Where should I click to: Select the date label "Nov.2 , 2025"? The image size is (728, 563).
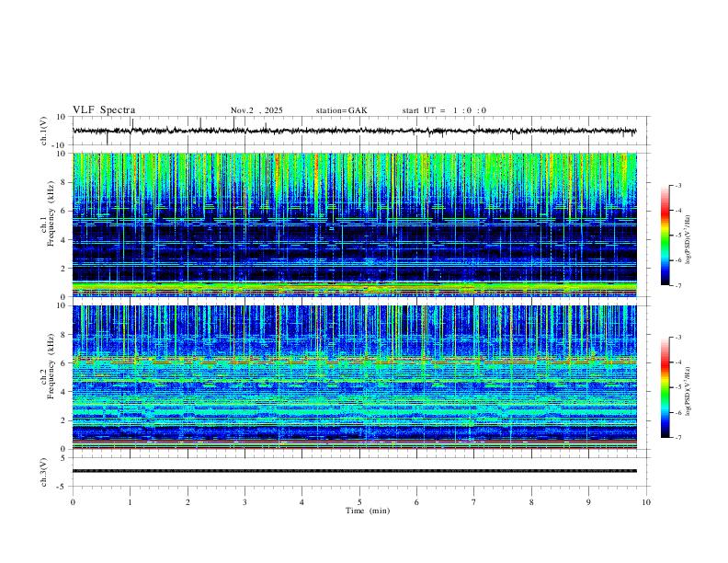pyautogui.click(x=256, y=110)
